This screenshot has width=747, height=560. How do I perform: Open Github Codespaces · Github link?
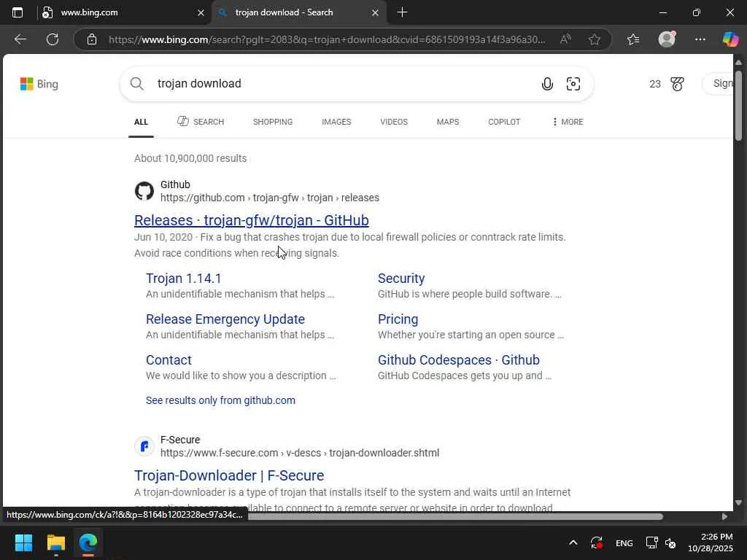[459, 360]
